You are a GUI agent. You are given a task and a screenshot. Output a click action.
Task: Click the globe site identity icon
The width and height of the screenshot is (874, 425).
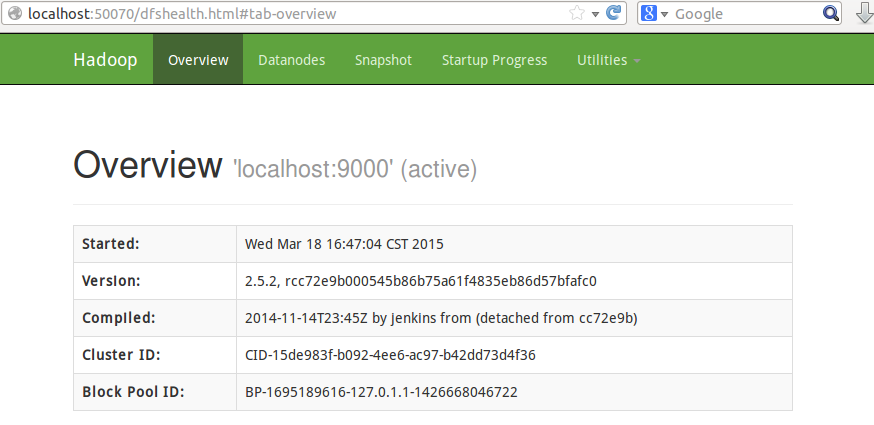[x=15, y=13]
